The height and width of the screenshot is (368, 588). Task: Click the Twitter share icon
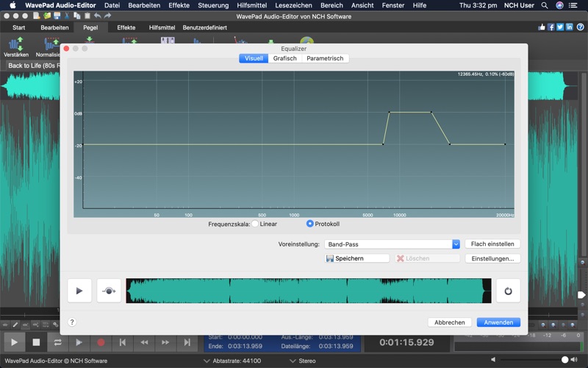coord(560,27)
